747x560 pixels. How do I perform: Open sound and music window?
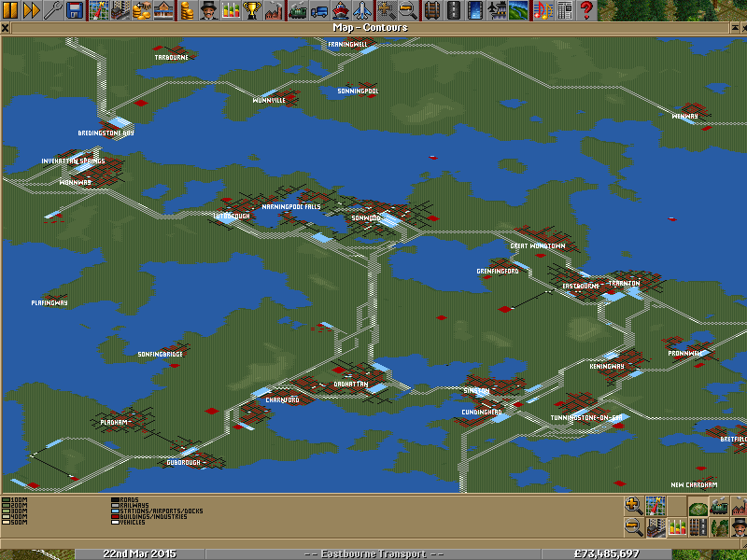tap(543, 10)
